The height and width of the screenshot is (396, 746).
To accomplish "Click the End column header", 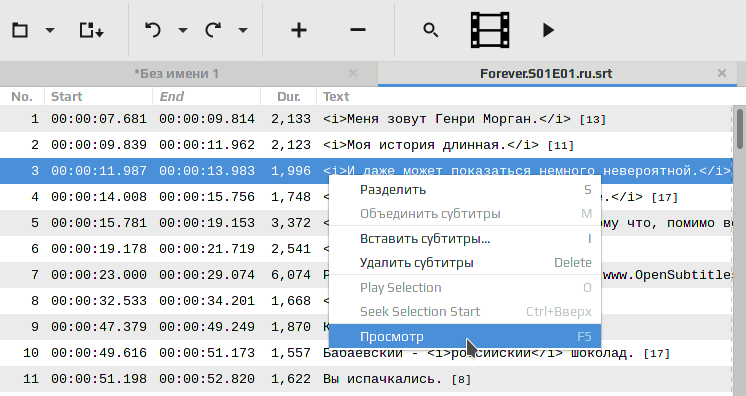I will pyautogui.click(x=206, y=97).
